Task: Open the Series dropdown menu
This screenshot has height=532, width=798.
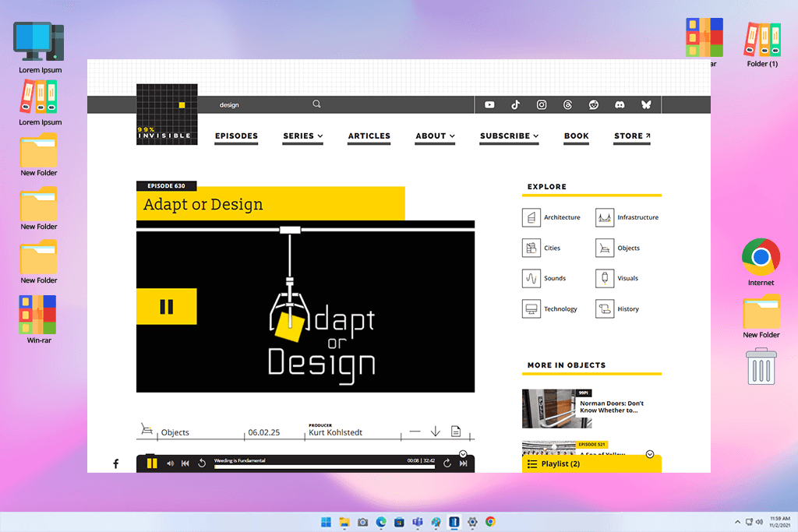Action: [x=303, y=136]
